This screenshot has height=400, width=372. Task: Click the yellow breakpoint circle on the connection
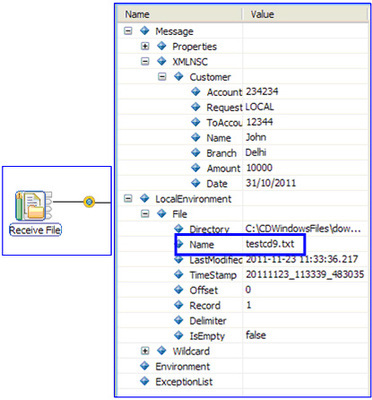(89, 202)
